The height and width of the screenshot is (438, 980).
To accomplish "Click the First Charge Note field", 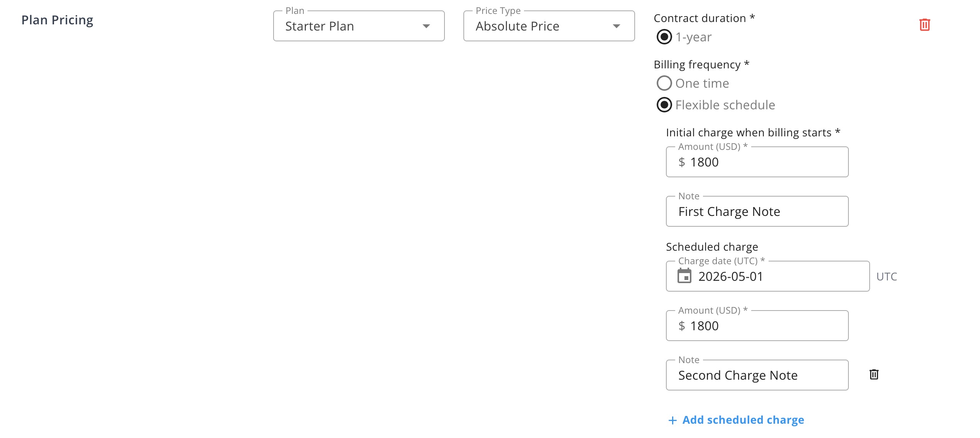I will pyautogui.click(x=756, y=212).
